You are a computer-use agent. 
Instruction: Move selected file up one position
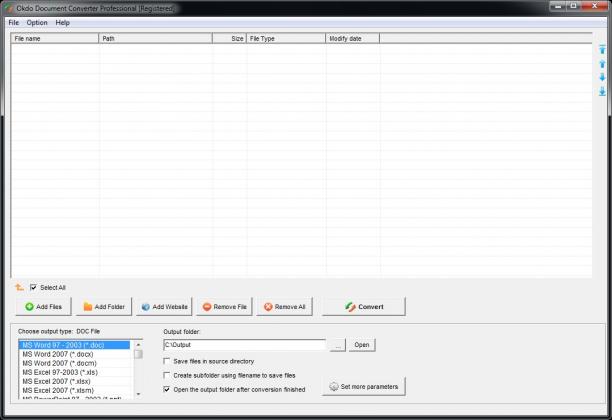coord(602,64)
